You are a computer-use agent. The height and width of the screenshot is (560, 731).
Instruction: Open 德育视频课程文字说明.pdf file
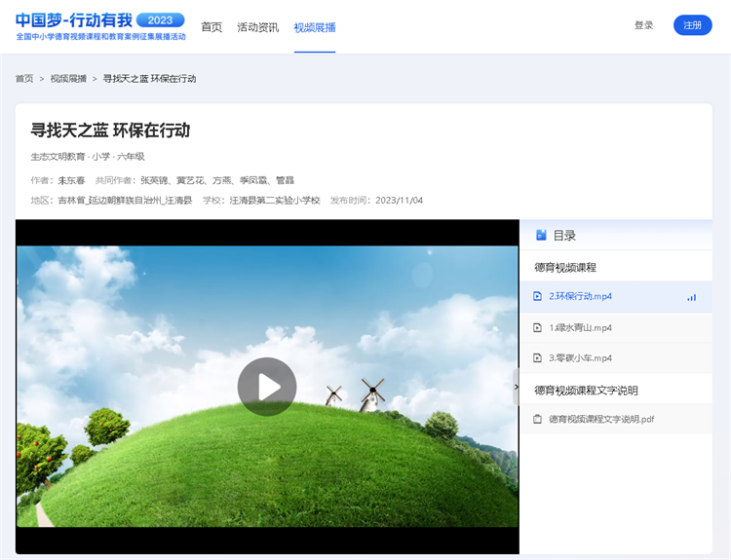[x=616, y=419]
